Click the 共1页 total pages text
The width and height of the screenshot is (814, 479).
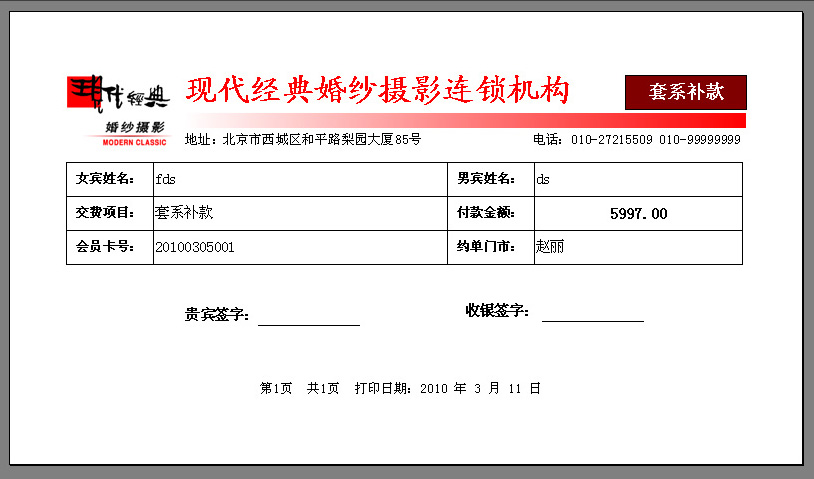(x=322, y=388)
